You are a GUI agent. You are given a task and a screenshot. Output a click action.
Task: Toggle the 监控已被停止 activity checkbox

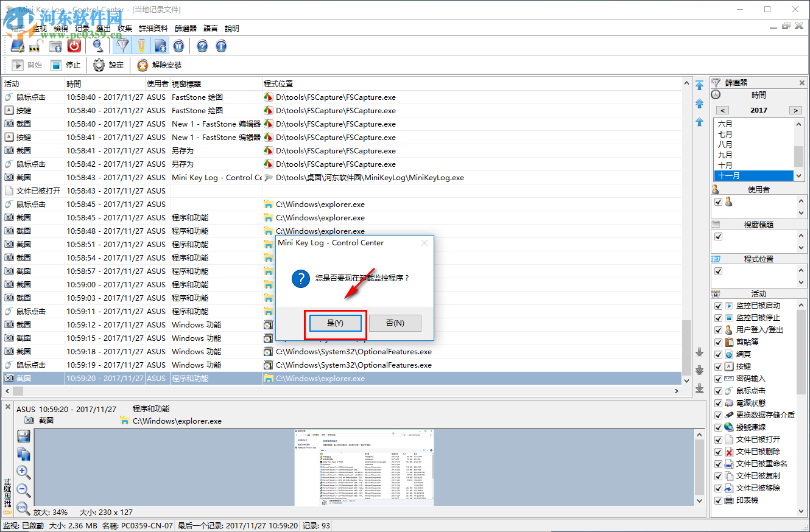click(x=719, y=318)
